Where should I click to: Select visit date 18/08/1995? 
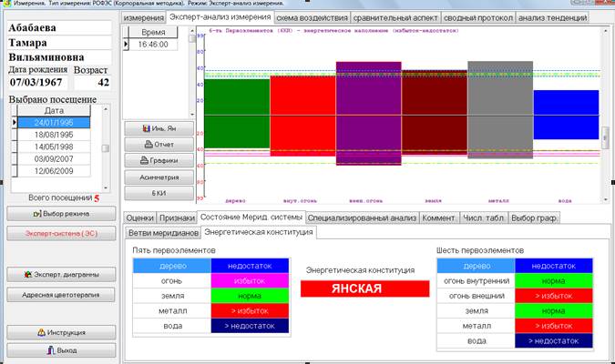[x=54, y=135]
